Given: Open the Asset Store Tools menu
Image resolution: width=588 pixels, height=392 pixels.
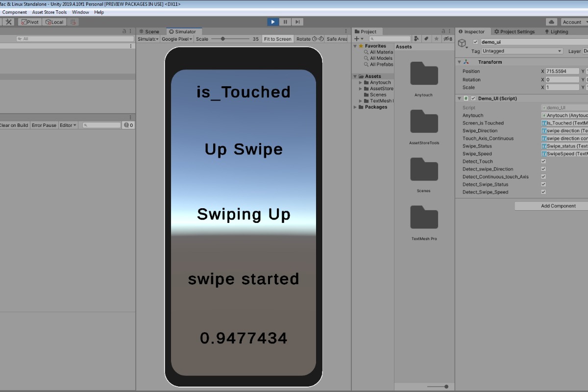Looking at the screenshot, I should click(x=49, y=12).
